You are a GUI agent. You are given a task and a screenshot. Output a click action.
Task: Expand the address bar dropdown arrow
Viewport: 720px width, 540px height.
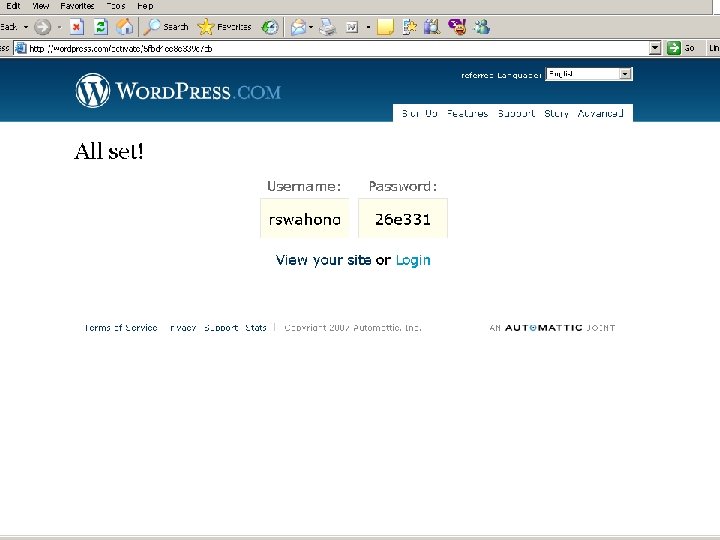coord(655,48)
